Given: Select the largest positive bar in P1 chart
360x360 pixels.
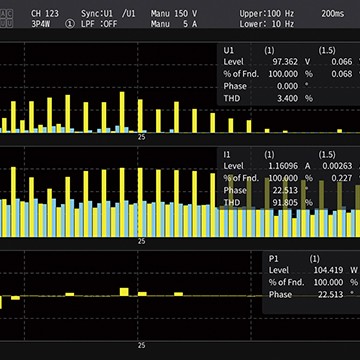Looking at the screenshot, I should 124,292.
